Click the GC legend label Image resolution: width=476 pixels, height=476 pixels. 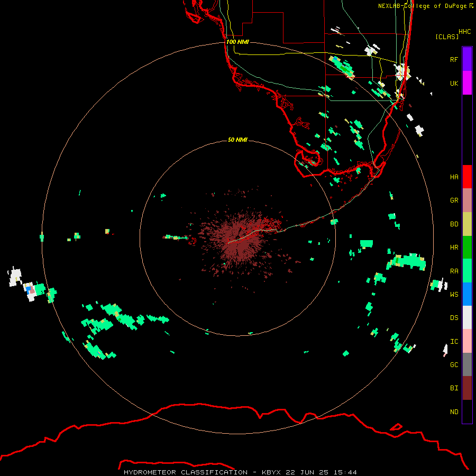(x=454, y=365)
